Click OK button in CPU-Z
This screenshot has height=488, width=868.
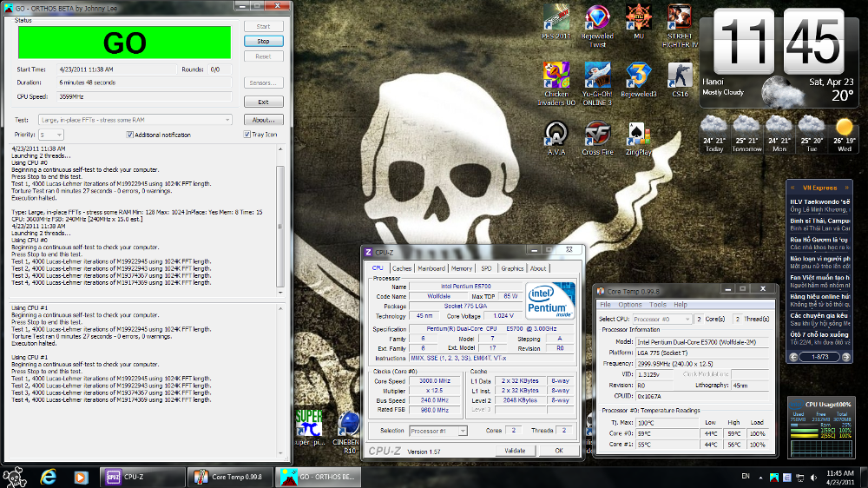[x=559, y=451]
